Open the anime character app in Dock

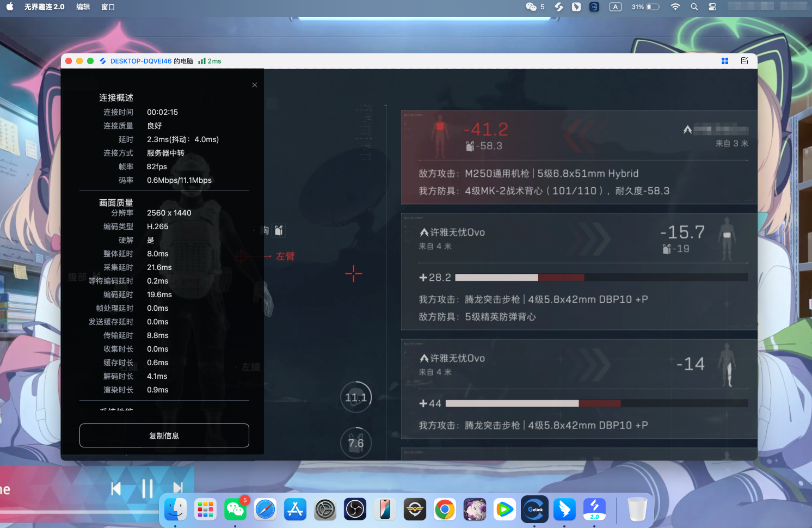[x=475, y=509]
